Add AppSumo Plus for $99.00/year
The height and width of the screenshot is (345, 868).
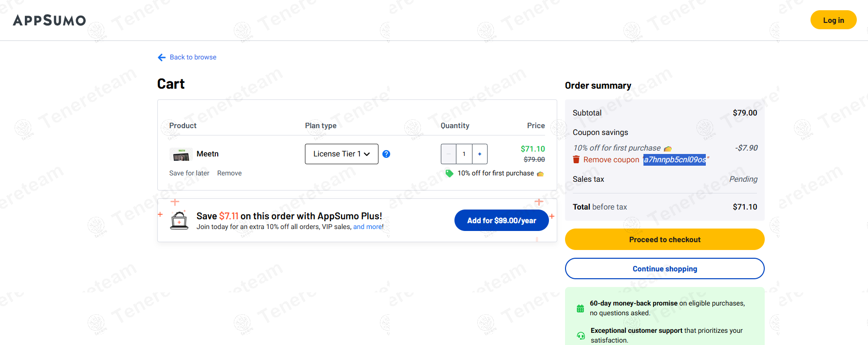pyautogui.click(x=501, y=220)
